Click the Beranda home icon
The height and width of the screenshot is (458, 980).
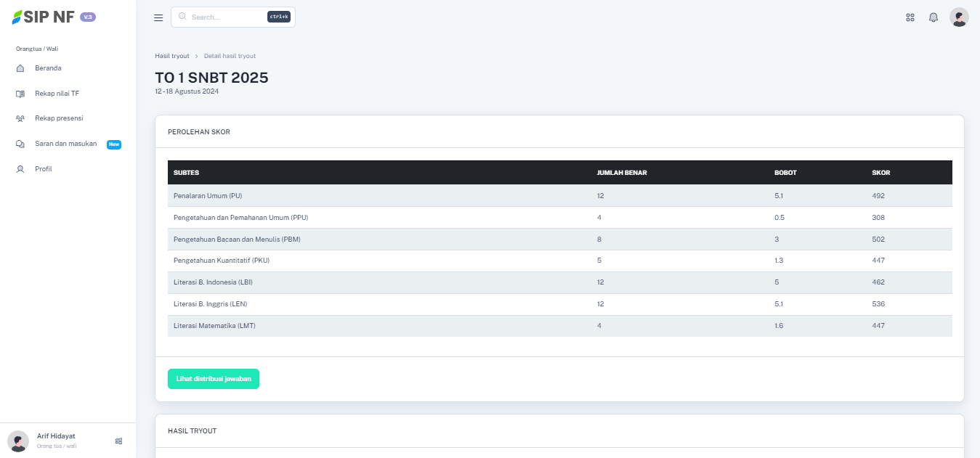20,68
